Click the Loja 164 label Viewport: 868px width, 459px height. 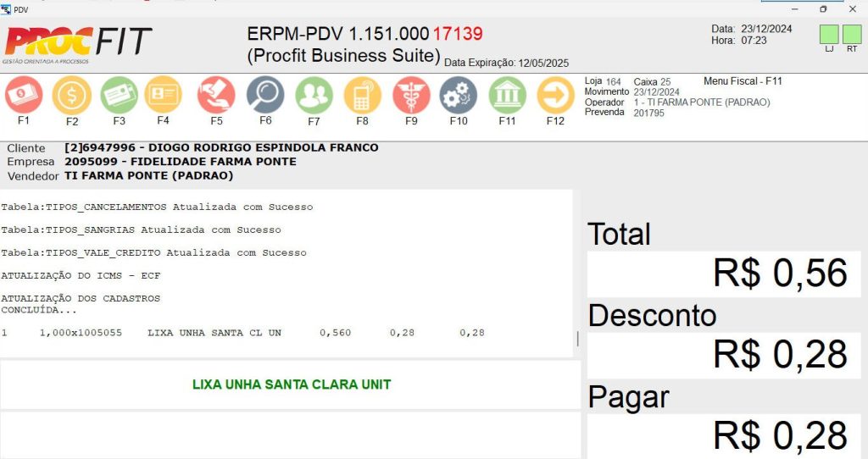click(x=603, y=81)
